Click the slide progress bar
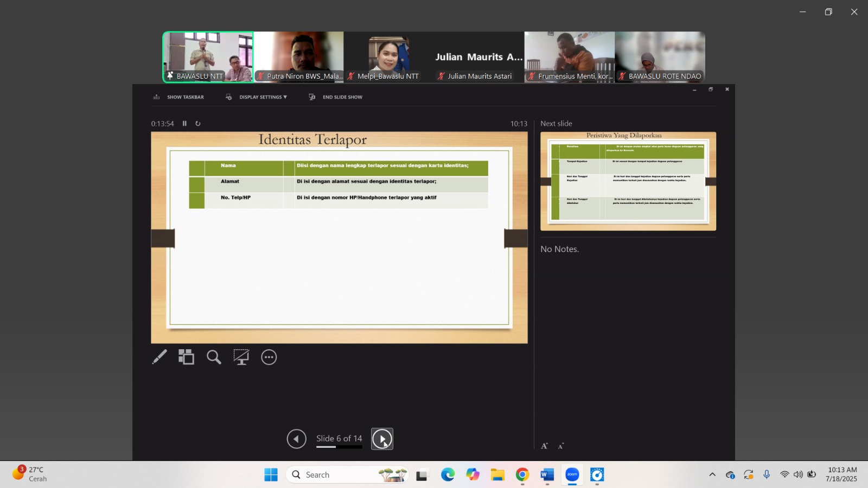Viewport: 868px width, 488px height. [x=339, y=447]
